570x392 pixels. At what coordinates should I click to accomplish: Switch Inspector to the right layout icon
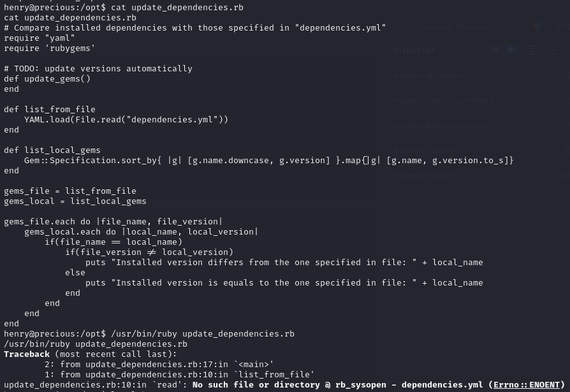click(511, 50)
